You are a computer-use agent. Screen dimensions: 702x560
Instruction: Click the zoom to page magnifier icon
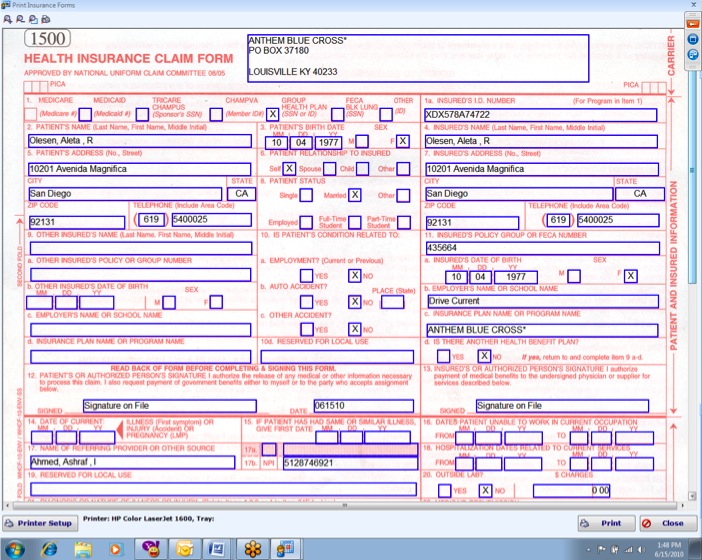[x=33, y=19]
